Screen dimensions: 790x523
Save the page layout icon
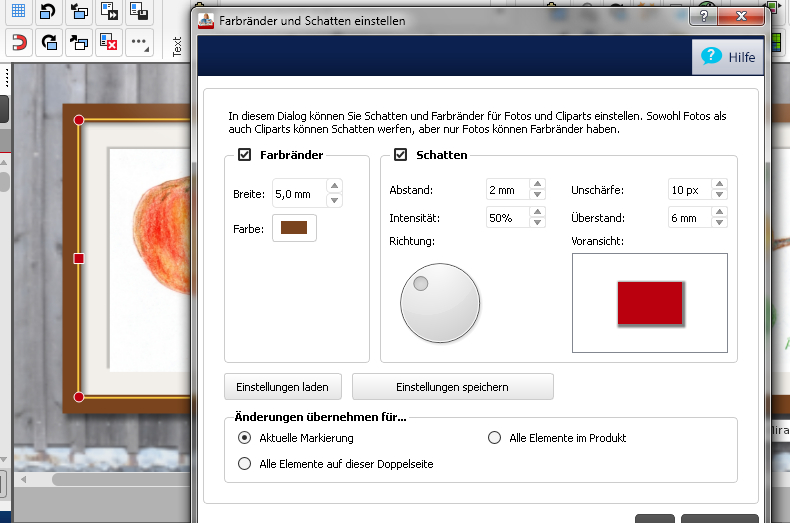point(138,11)
